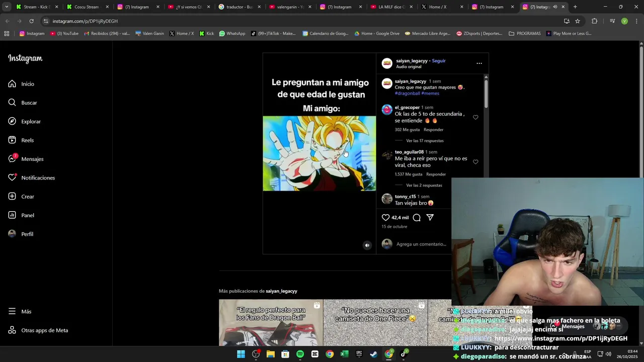Click the address bar URL
644x362 pixels.
click(x=85, y=21)
